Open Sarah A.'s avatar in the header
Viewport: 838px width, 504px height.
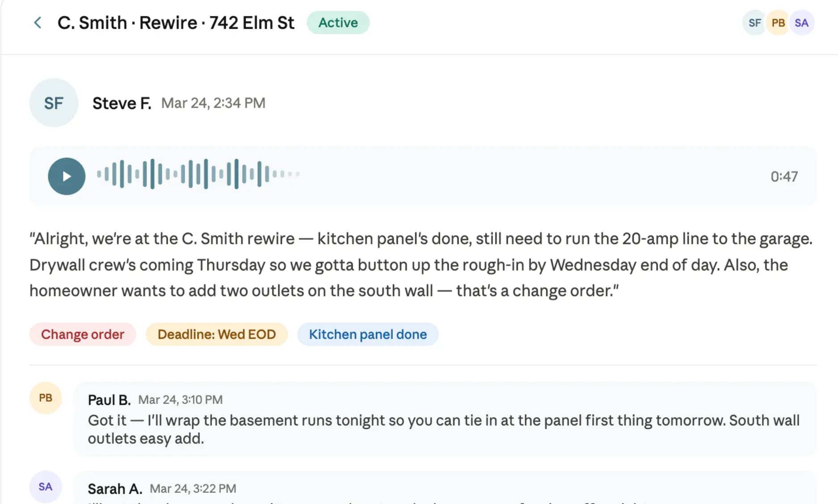point(801,22)
